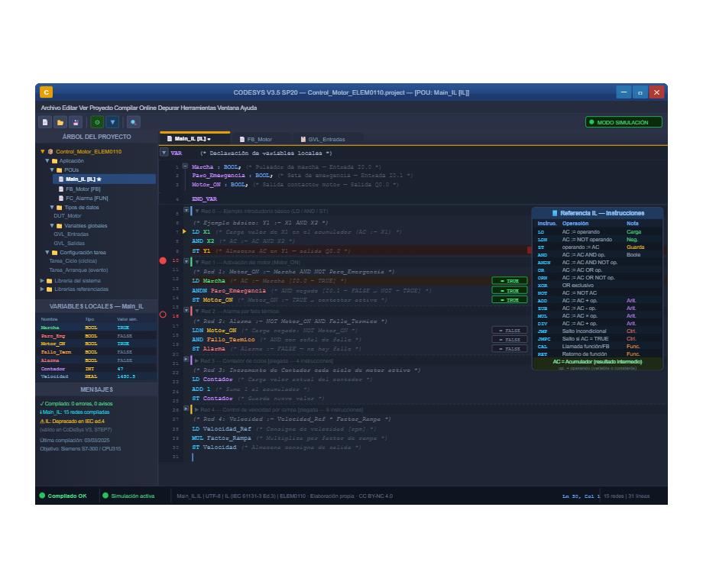
Task: Click the Contador value 47 cell
Action: click(121, 369)
